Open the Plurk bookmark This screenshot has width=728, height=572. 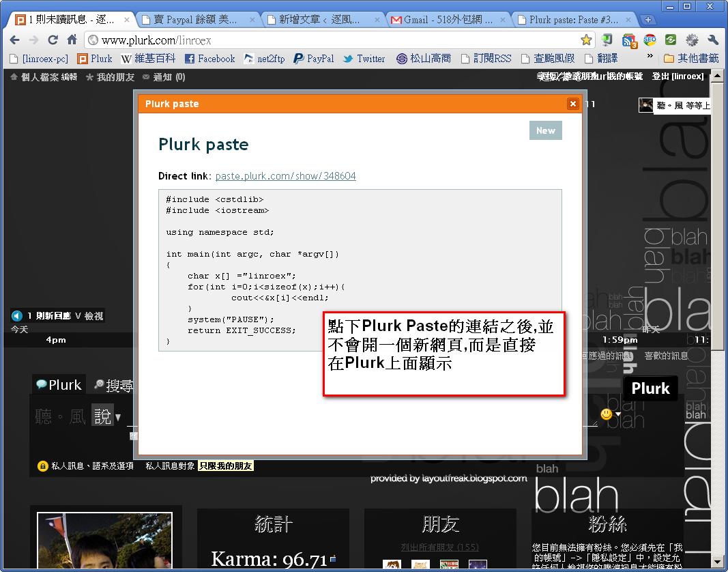coord(95,59)
